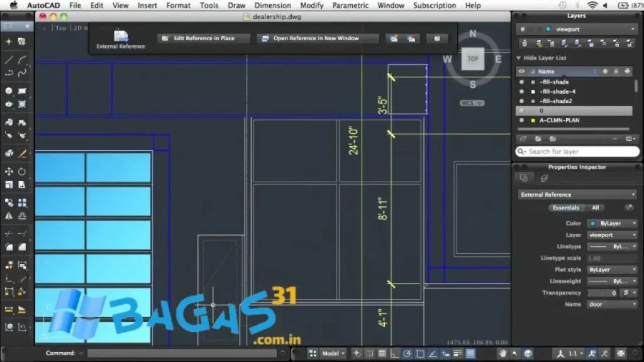The image size is (644, 362).
Task: Open the Layer viewport property dropdown
Action: (612, 235)
